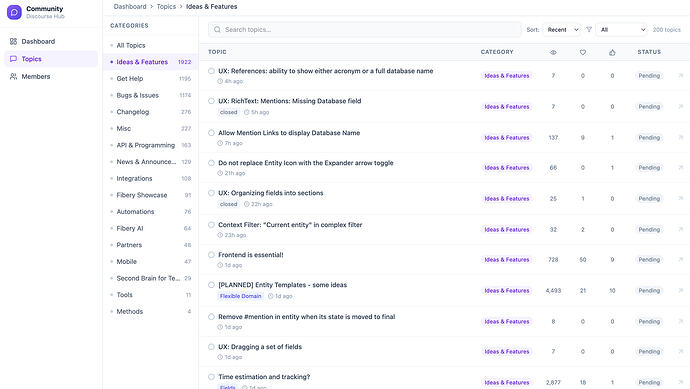Click the filter funnel icon
Image resolution: width=690 pixels, height=389 pixels.
(588, 29)
